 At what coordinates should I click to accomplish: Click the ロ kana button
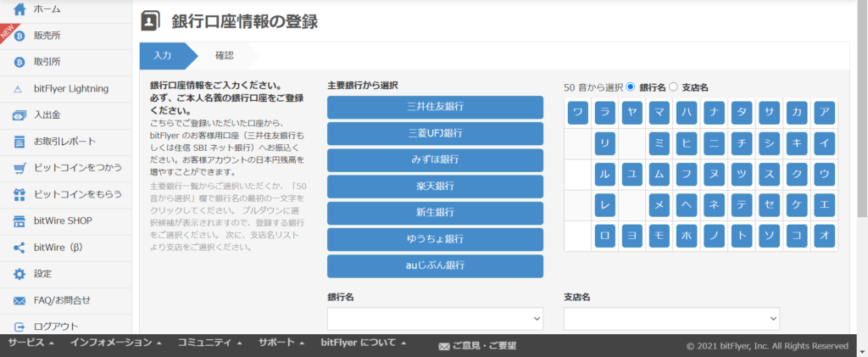[604, 236]
